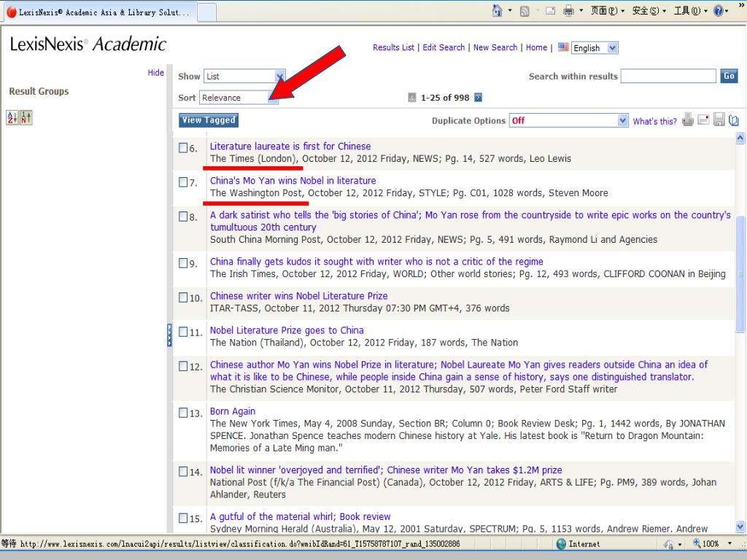Tick checkbox for result 12
Screen dimensions: 747x560
183,366
